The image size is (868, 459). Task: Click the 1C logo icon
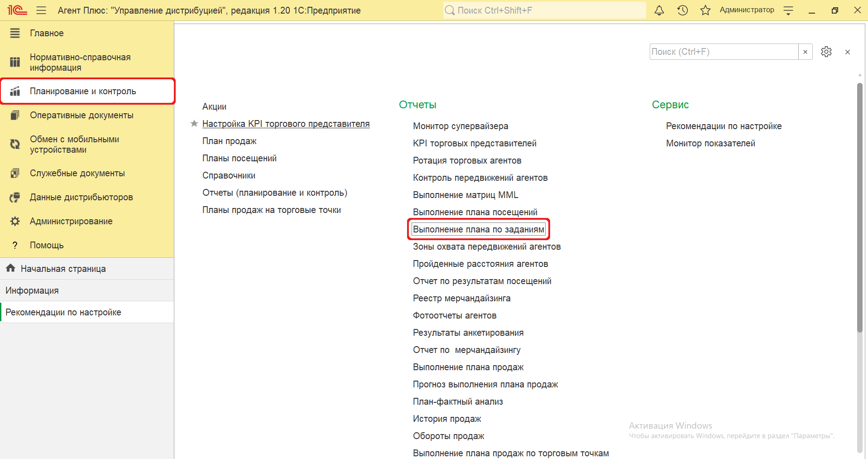[17, 10]
